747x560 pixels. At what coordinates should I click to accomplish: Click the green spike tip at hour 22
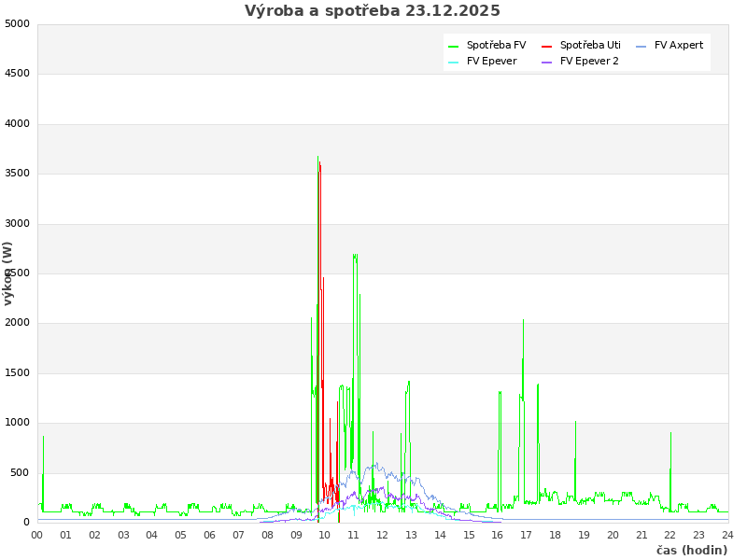pos(670,433)
